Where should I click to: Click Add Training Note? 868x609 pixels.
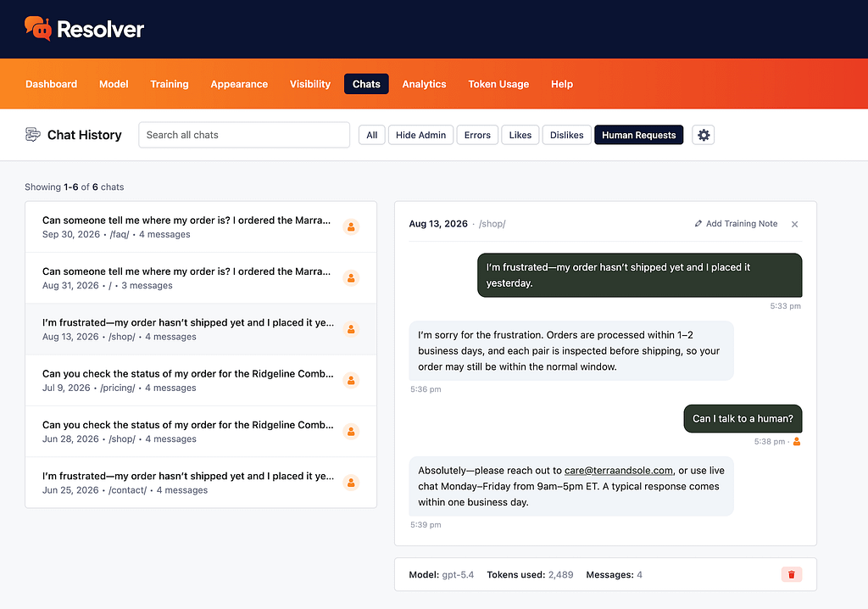click(736, 223)
